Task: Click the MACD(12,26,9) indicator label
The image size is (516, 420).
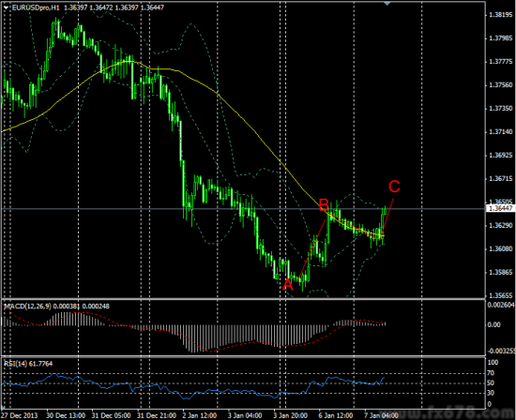Action: point(27,307)
